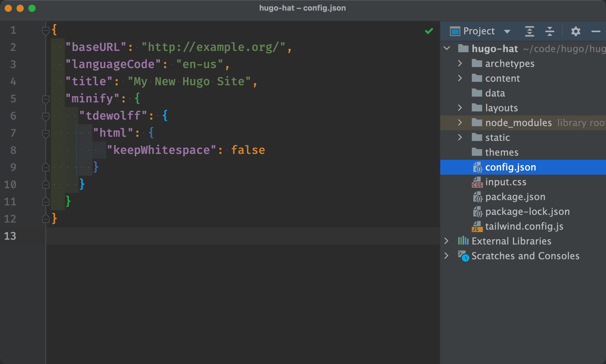Click the macOS close window button

8,8
